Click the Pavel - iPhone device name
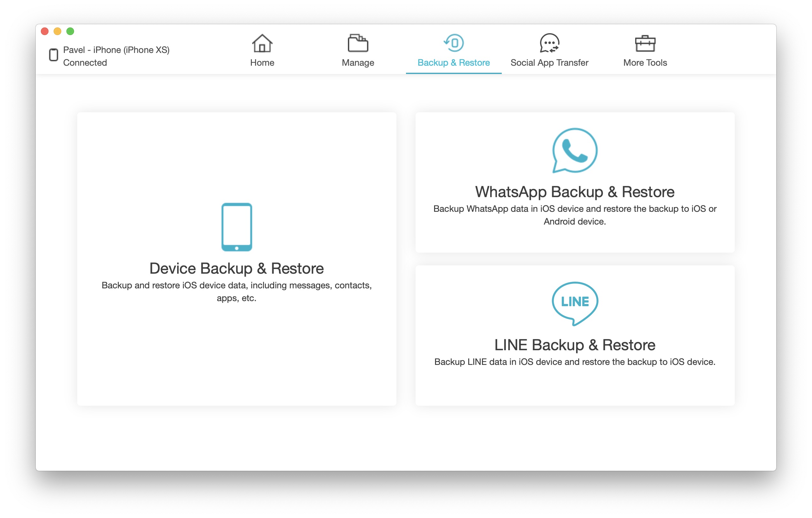Image resolution: width=812 pixels, height=518 pixels. pos(116,50)
